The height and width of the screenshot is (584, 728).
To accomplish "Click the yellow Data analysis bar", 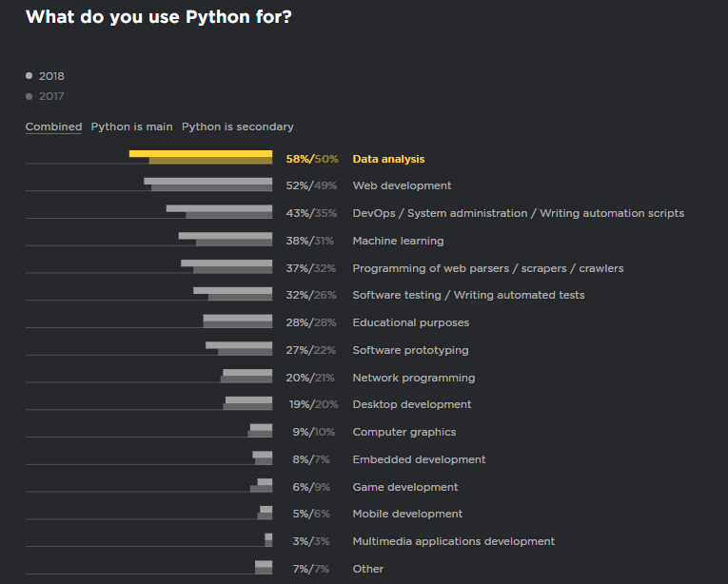I will tap(201, 156).
